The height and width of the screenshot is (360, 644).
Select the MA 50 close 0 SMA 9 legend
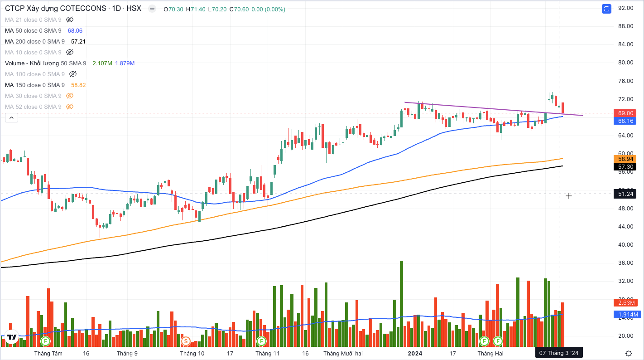(33, 30)
